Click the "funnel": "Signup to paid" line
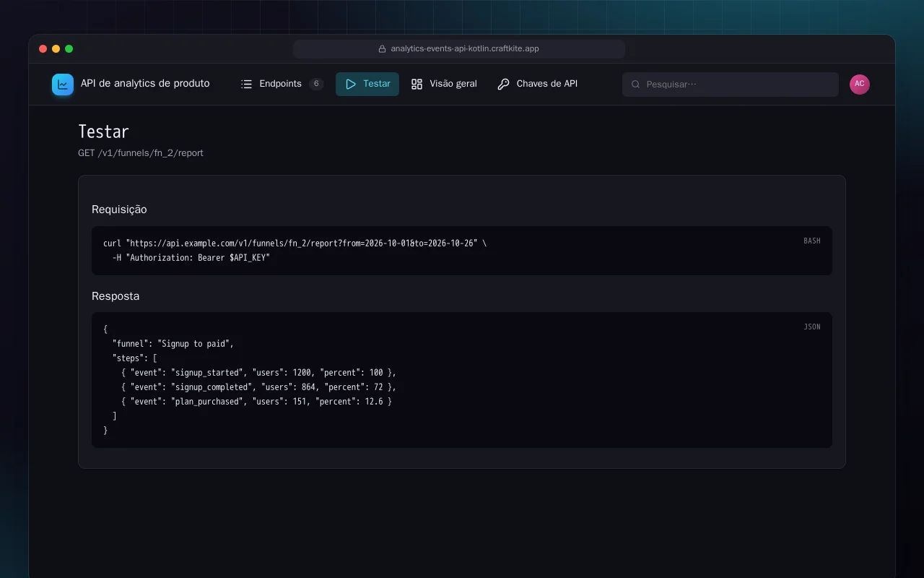 click(x=173, y=344)
